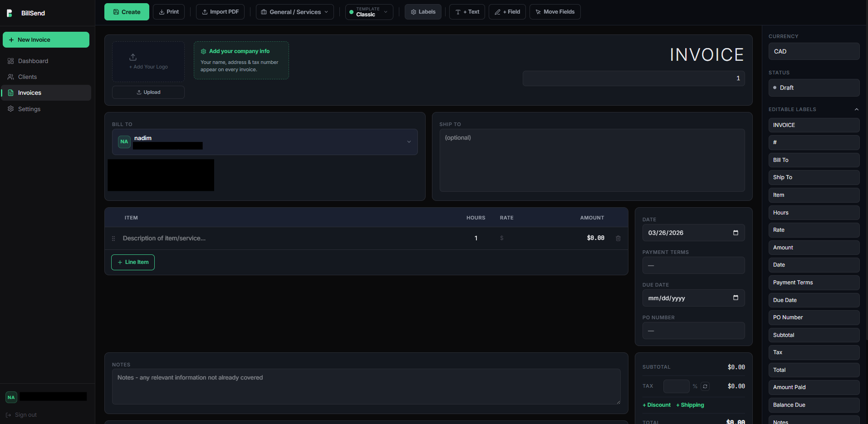Expand the Bill To client dropdown
This screenshot has height=424, width=868.
(265, 142)
